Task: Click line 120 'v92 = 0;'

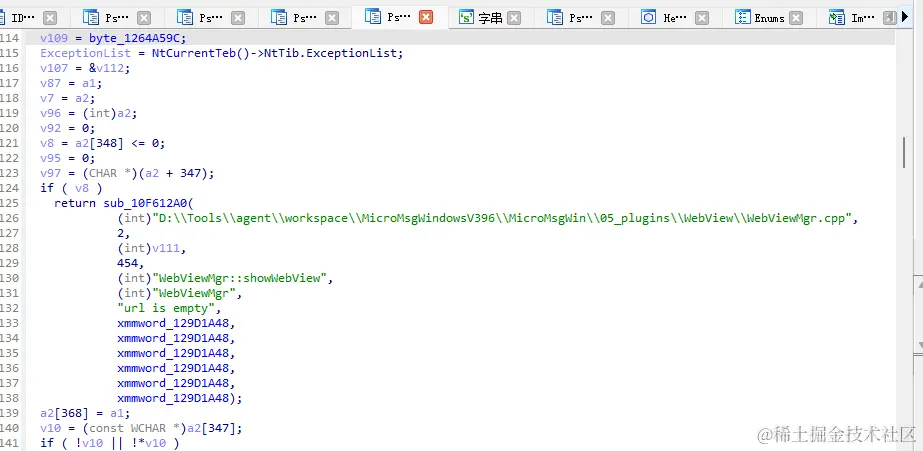Action: pos(67,128)
